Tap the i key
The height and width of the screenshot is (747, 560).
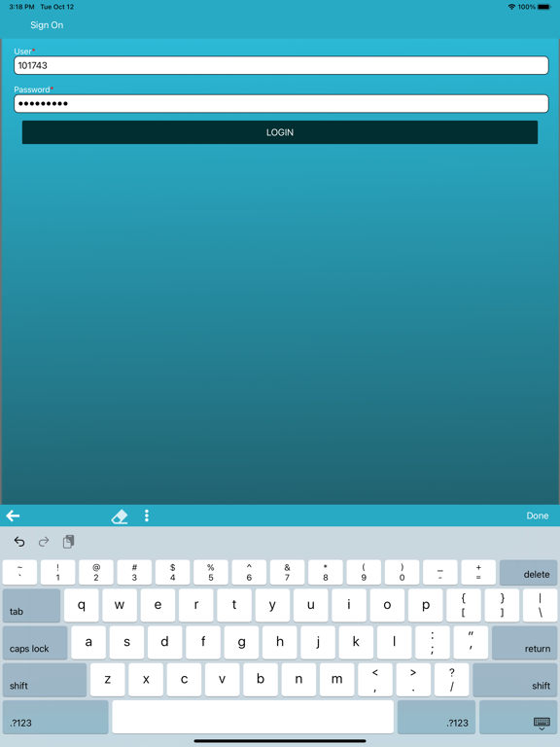(x=349, y=606)
